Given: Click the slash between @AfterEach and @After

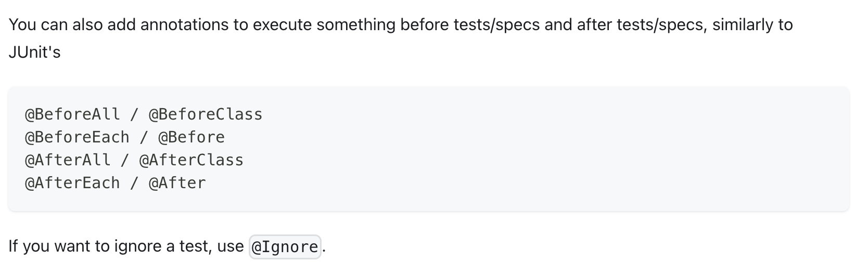Looking at the screenshot, I should (134, 183).
